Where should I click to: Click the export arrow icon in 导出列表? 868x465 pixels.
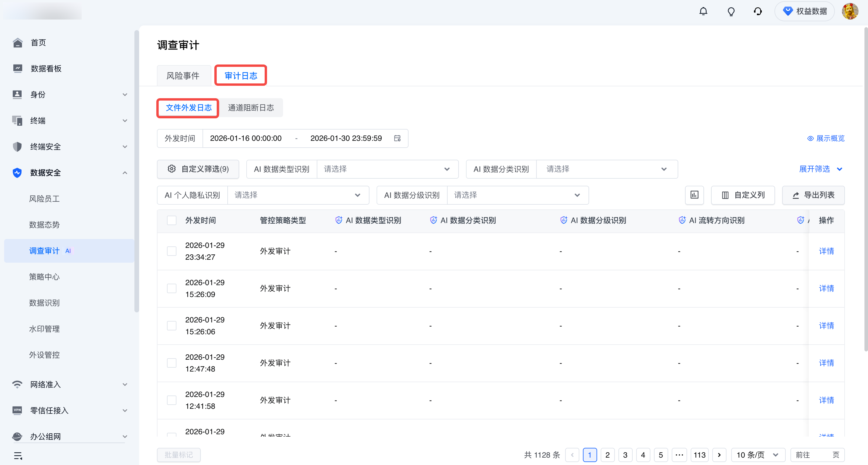pos(796,195)
